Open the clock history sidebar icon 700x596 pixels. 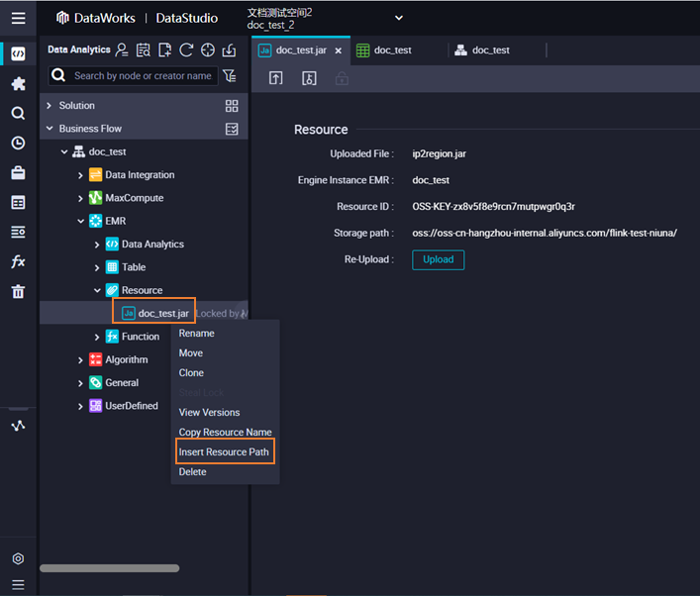(18, 143)
